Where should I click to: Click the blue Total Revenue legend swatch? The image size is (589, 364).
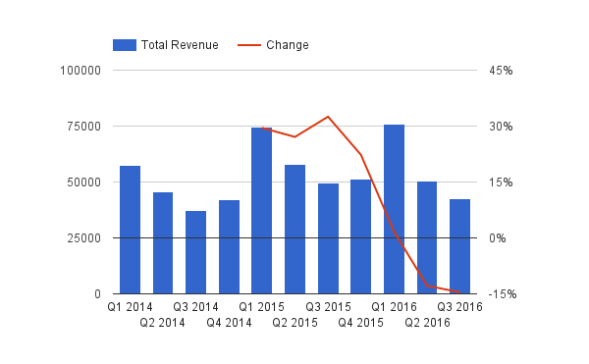[x=125, y=45]
